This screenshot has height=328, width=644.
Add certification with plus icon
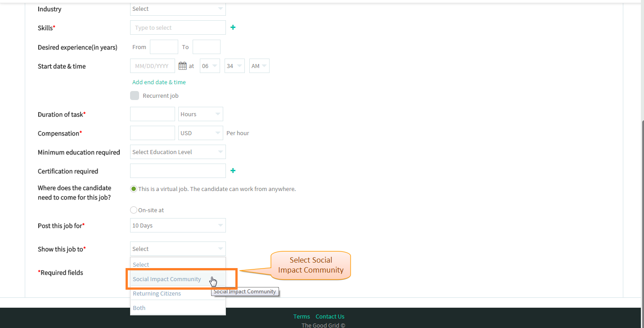click(x=233, y=171)
